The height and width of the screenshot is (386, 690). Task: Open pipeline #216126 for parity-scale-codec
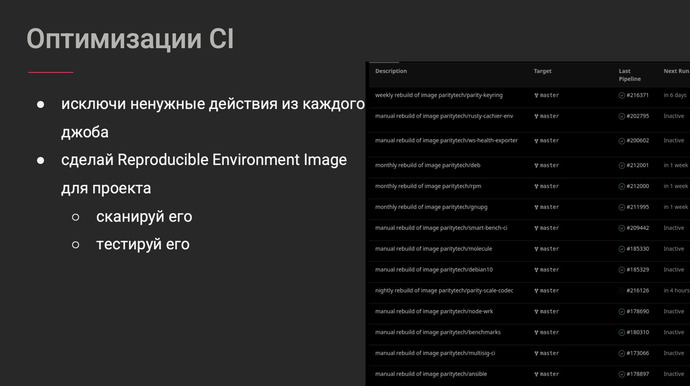click(x=638, y=291)
